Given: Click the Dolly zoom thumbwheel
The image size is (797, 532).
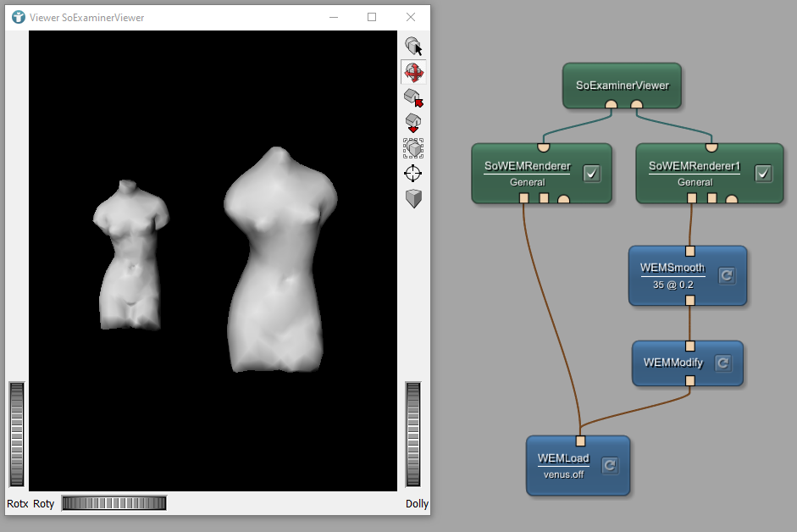Looking at the screenshot, I should [x=413, y=435].
